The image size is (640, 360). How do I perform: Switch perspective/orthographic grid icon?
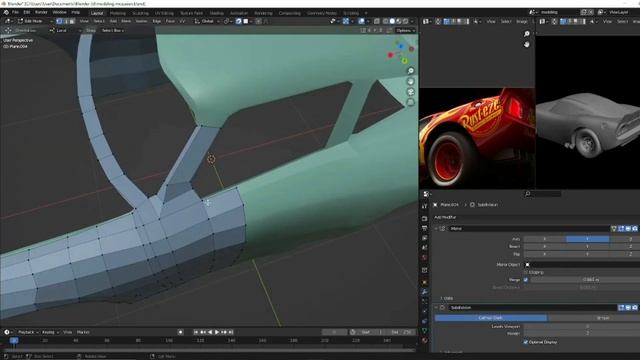[x=411, y=102]
